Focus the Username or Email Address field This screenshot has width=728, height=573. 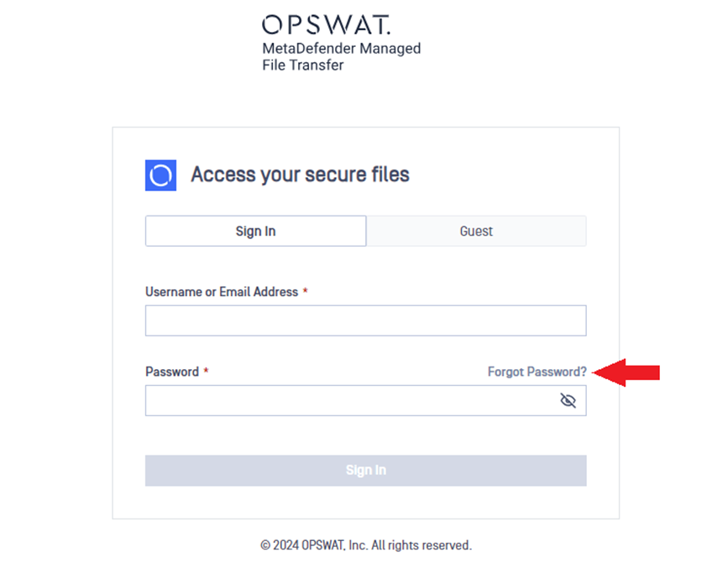click(x=366, y=320)
